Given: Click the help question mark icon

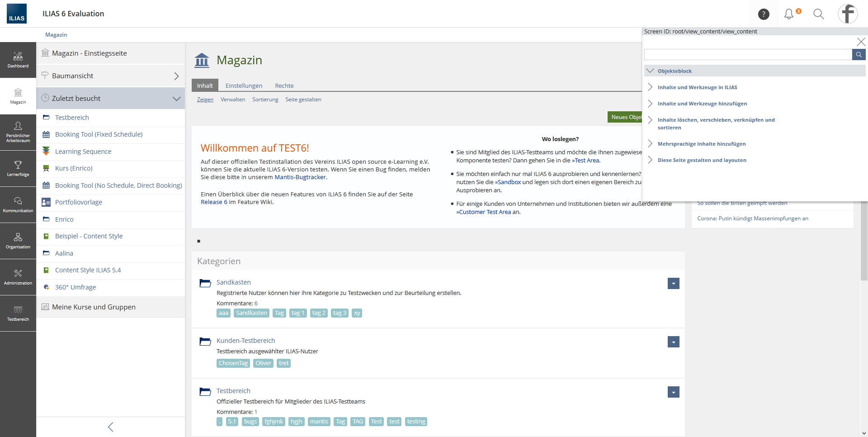Looking at the screenshot, I should click(764, 14).
